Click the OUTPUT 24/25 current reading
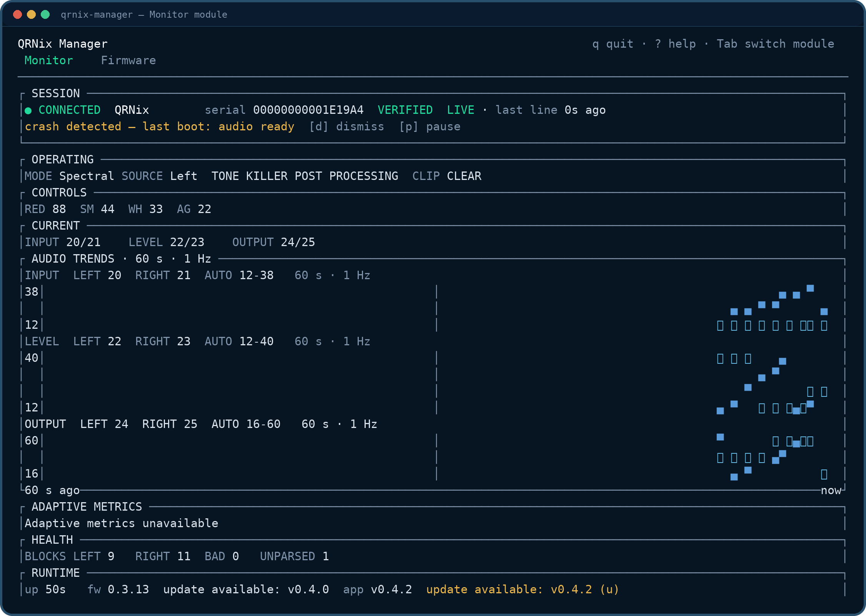 (274, 242)
